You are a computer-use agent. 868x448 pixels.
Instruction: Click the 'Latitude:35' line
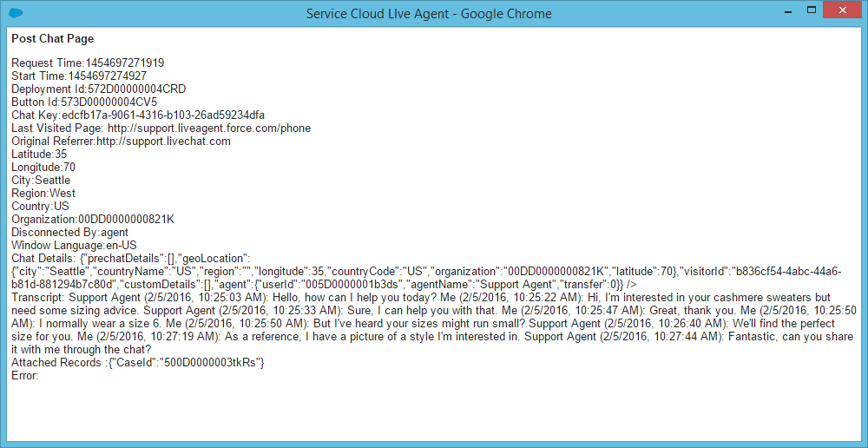(x=39, y=155)
